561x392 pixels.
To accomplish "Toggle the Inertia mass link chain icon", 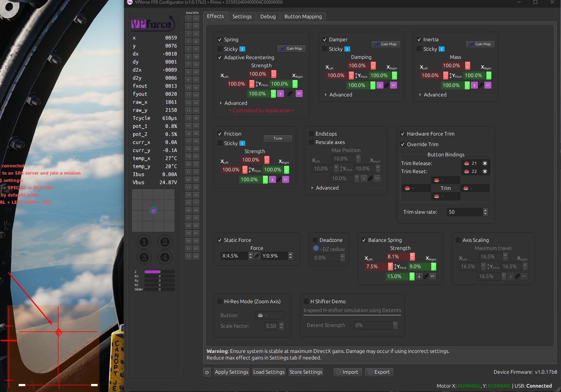I will 481,85.
